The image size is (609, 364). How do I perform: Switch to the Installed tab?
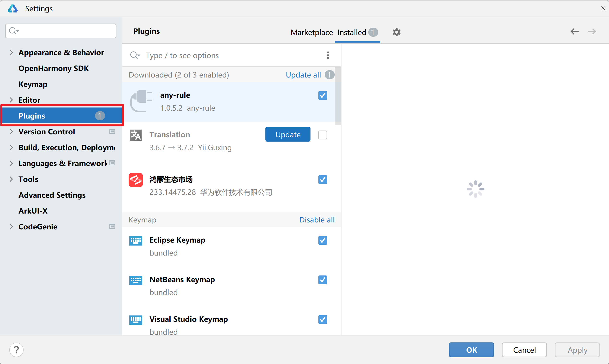[357, 32]
